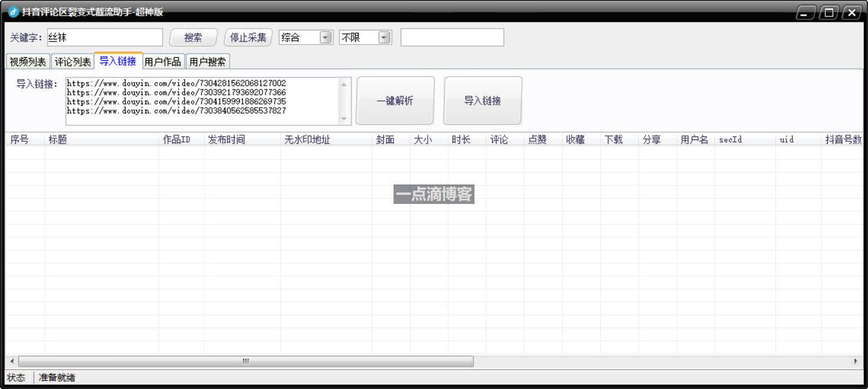
Task: Click the 抖音号数 column header
Action: click(x=842, y=139)
